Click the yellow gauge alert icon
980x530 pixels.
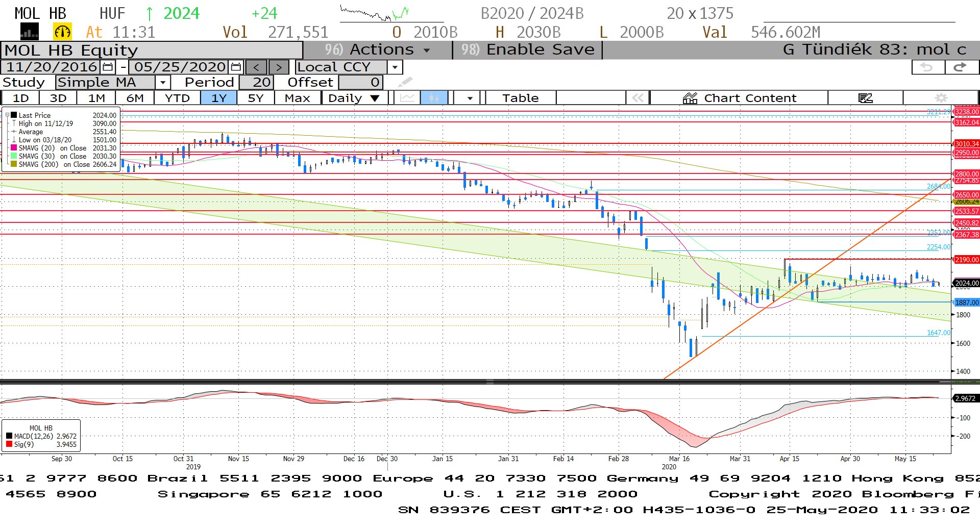[x=62, y=32]
